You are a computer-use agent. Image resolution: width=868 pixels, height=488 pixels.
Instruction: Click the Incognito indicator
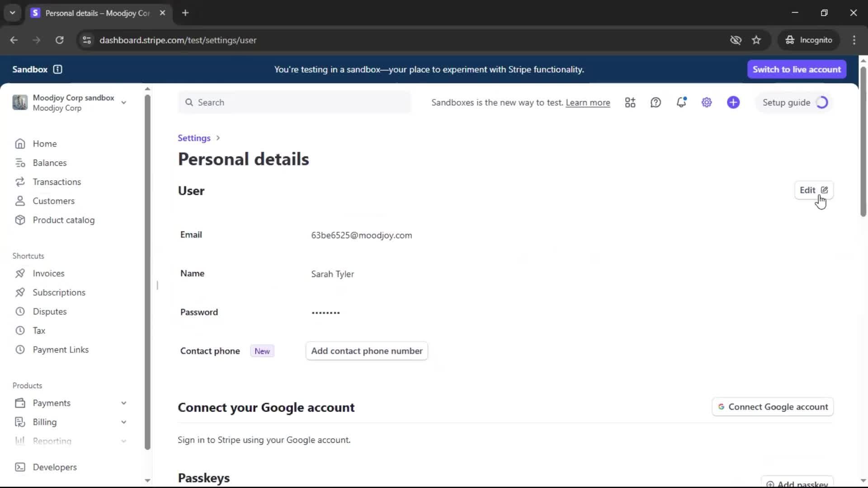click(808, 40)
